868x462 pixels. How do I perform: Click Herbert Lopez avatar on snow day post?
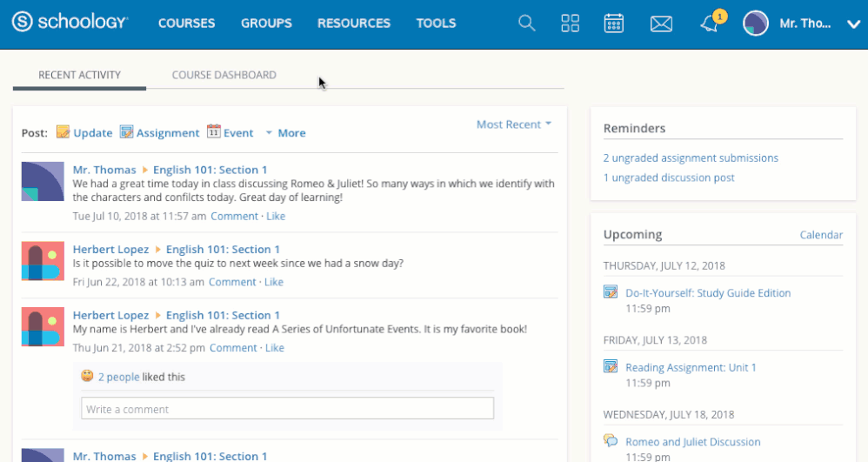43,261
